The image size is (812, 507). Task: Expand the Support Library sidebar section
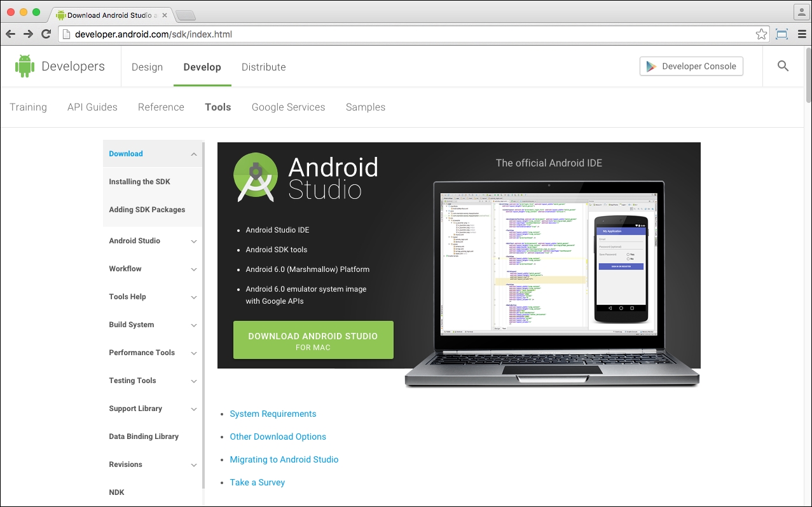[194, 409]
